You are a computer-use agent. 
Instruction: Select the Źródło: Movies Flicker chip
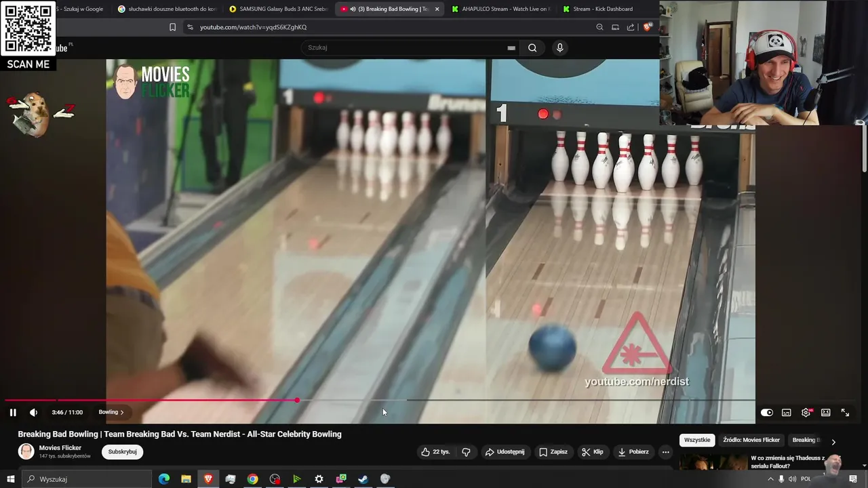tap(751, 440)
